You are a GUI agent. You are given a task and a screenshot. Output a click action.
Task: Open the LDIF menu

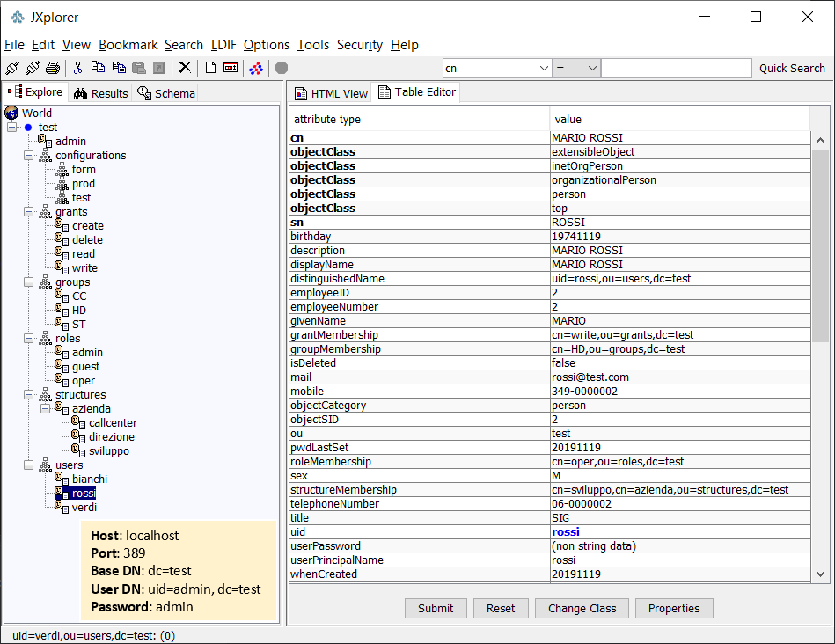click(x=223, y=45)
